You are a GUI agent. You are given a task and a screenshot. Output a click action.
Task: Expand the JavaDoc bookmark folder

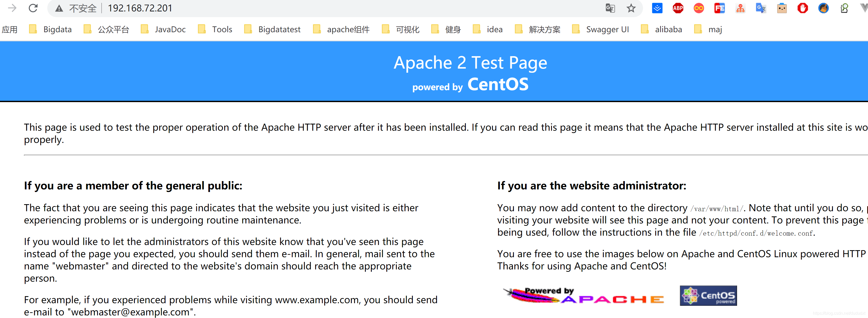(x=163, y=30)
